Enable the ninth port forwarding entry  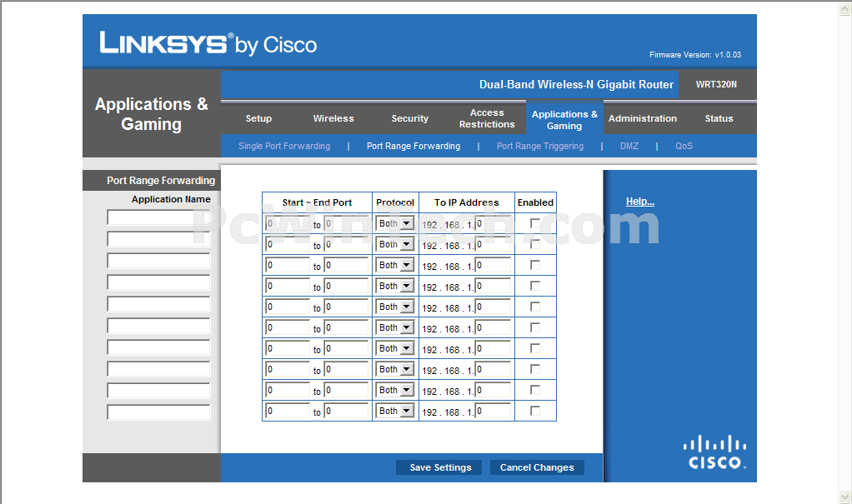click(535, 390)
